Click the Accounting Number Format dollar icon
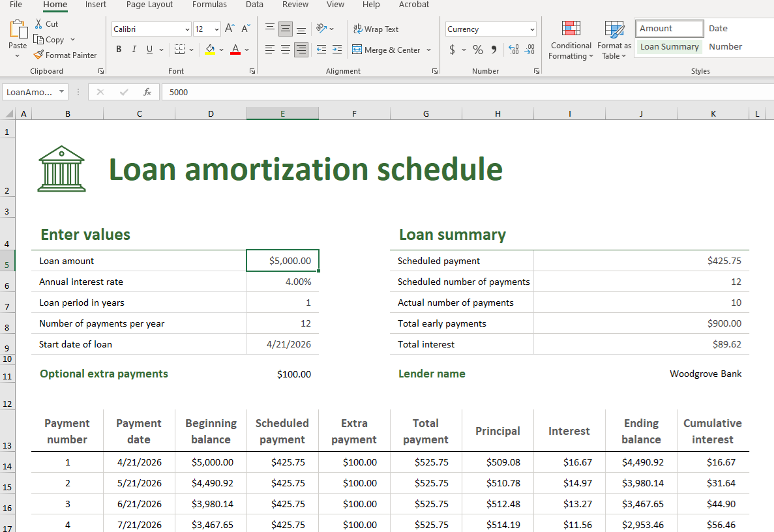 coord(453,50)
